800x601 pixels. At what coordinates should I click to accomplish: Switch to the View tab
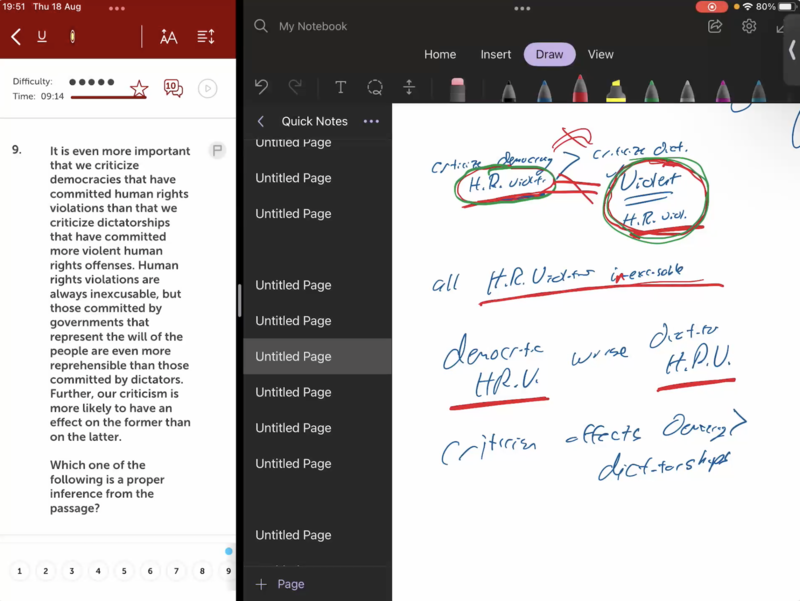tap(601, 55)
